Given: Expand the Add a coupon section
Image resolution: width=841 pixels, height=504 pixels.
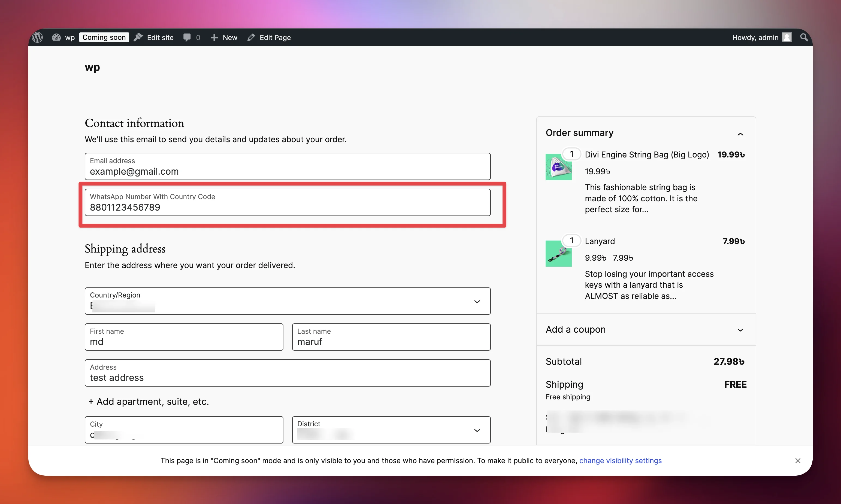Looking at the screenshot, I should click(x=740, y=330).
